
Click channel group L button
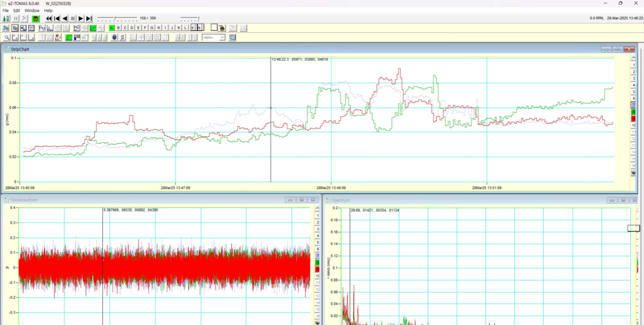pos(185,28)
